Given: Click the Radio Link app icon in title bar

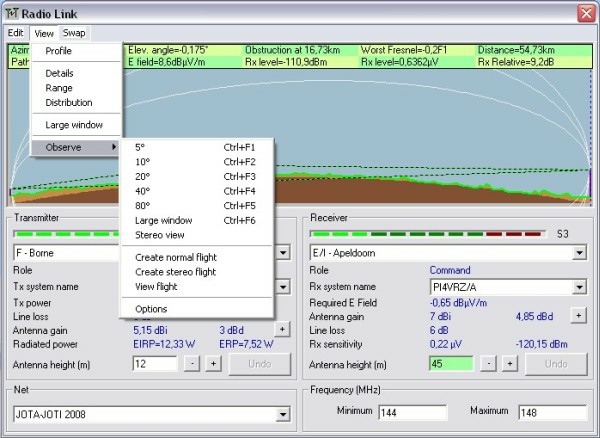Looking at the screenshot, I should [x=13, y=12].
